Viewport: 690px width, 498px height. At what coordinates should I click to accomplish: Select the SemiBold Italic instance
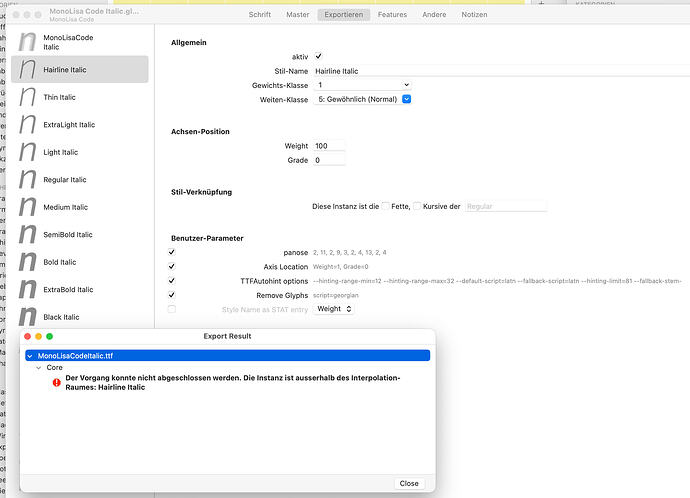point(80,234)
